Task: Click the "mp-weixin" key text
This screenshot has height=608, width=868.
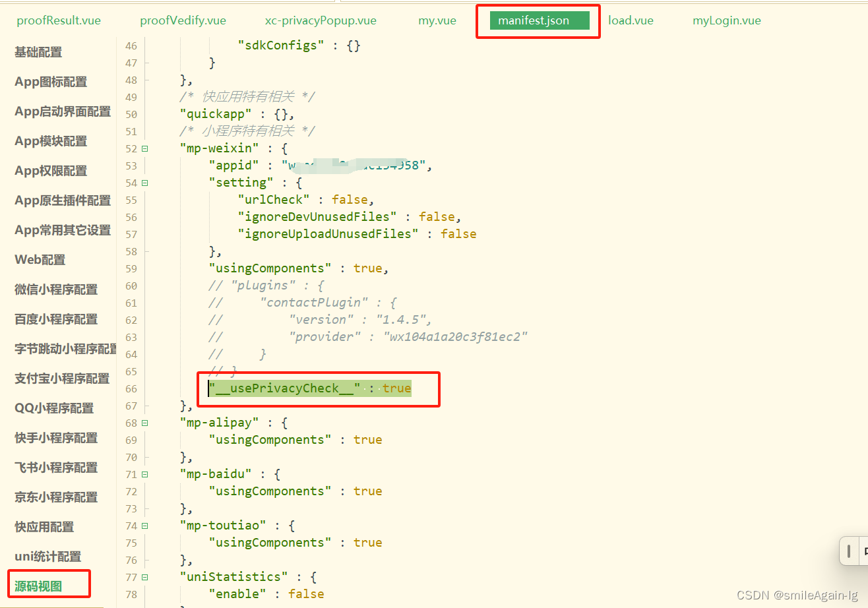Action: pyautogui.click(x=220, y=148)
